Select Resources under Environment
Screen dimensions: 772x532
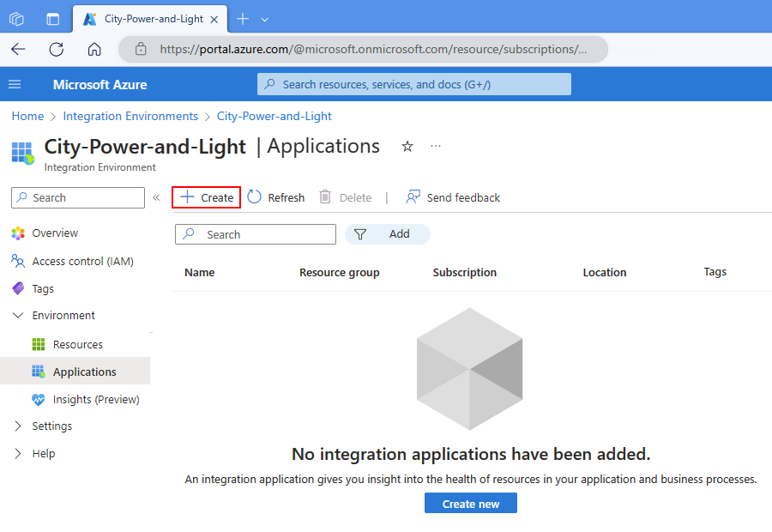click(78, 344)
